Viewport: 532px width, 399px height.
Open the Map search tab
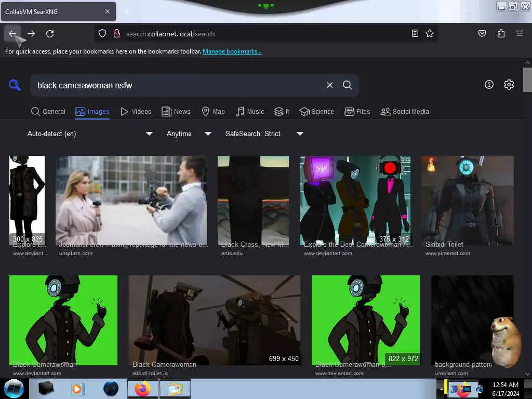[213, 112]
